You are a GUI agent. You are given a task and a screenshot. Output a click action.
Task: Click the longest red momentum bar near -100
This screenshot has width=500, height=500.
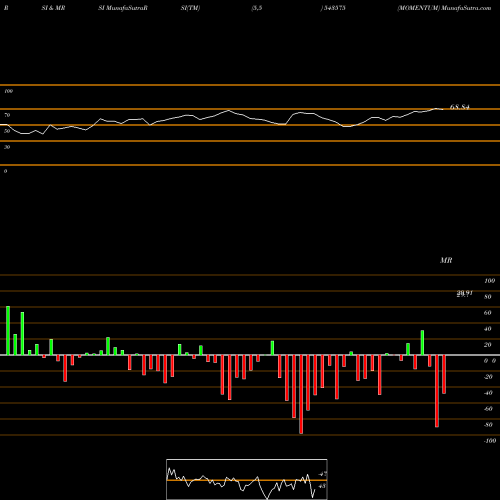(301, 394)
